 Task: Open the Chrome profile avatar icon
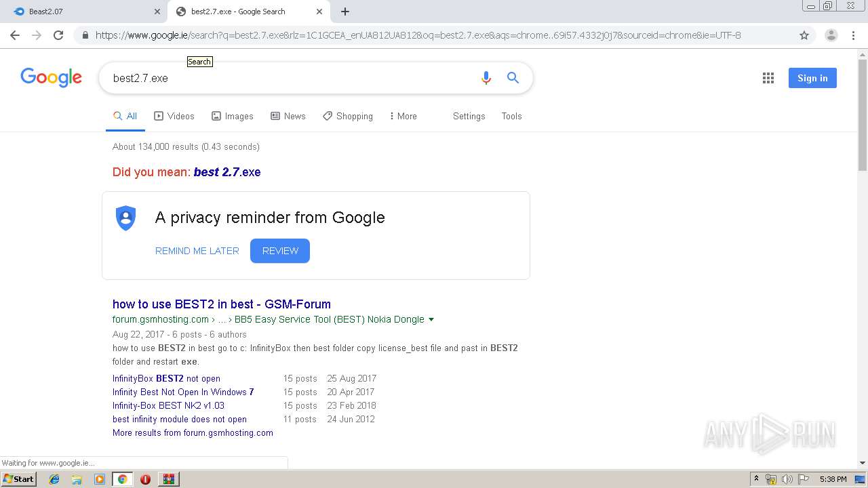(831, 35)
